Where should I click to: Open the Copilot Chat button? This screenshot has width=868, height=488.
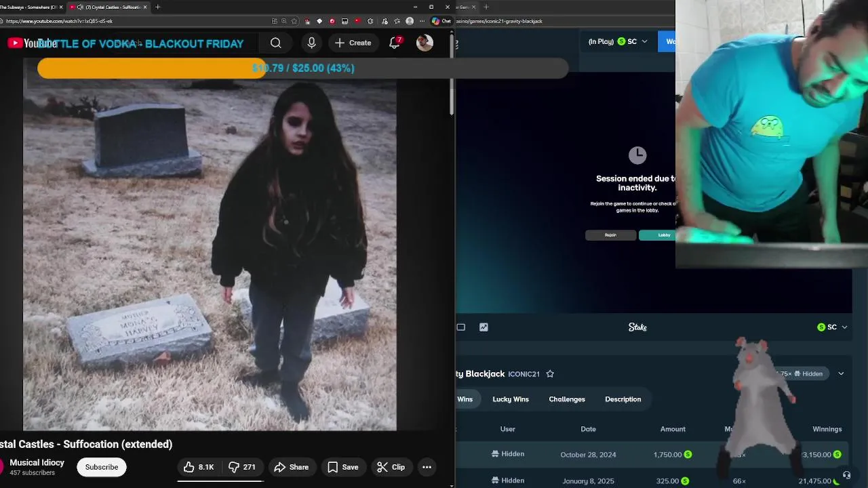[x=441, y=21]
